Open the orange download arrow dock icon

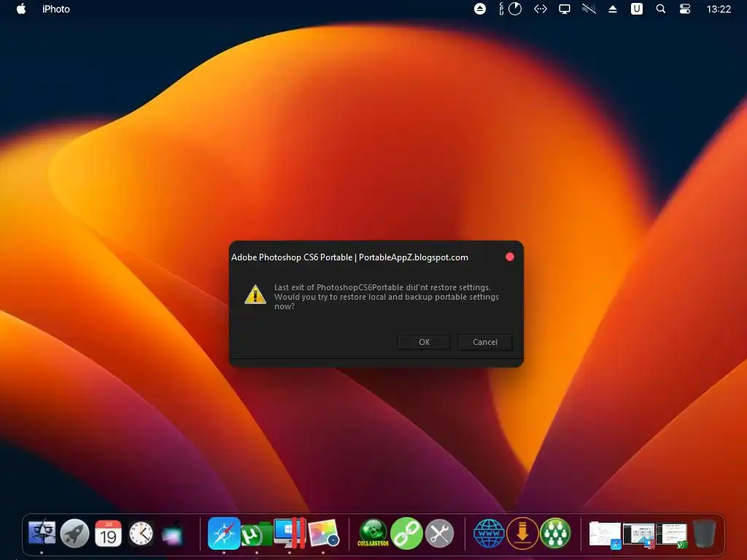[x=522, y=533]
